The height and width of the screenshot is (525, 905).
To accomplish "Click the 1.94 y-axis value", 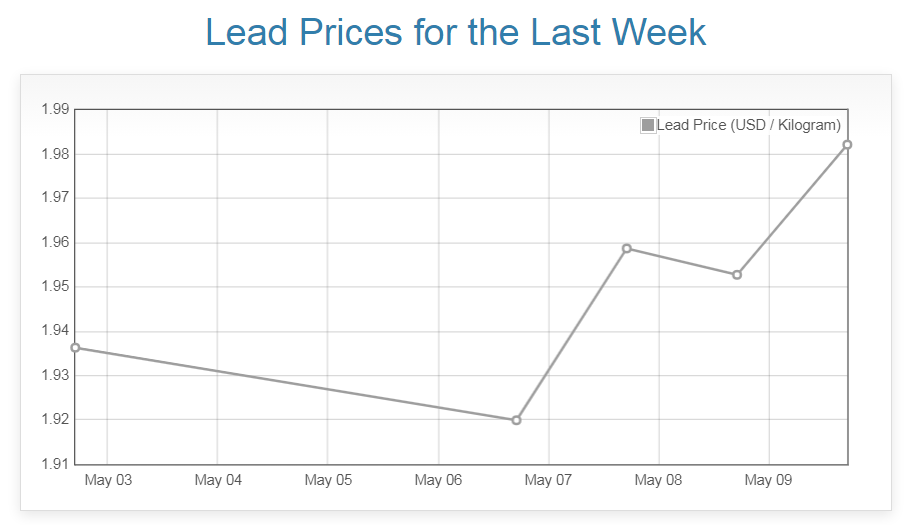I will (54, 331).
